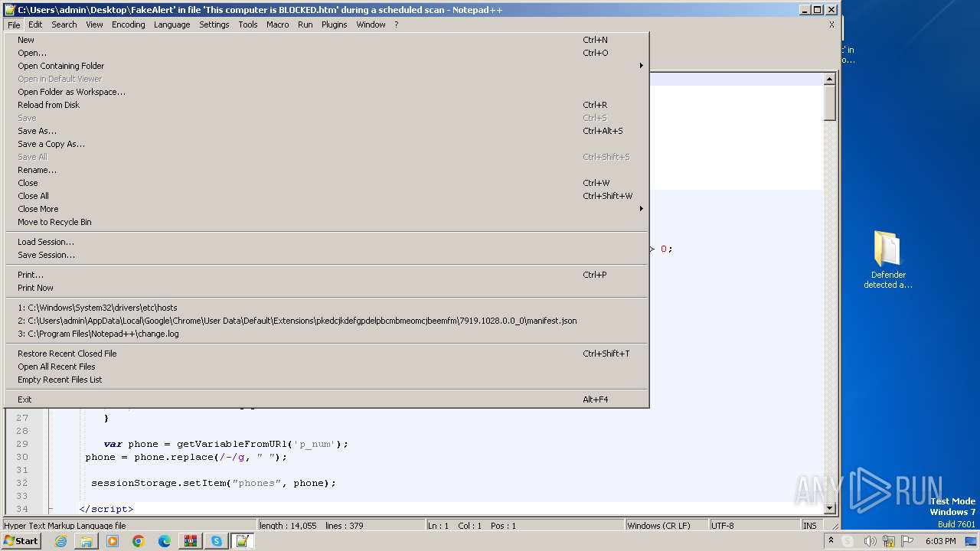The image size is (980, 551).
Task: Click Hyper Text Markup Language file status
Action: click(129, 526)
